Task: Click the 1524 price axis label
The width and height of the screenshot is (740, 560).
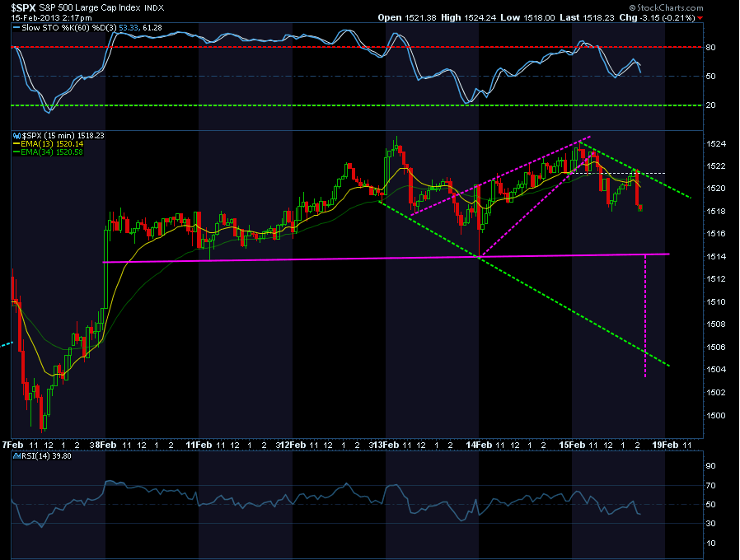Action: click(x=716, y=144)
